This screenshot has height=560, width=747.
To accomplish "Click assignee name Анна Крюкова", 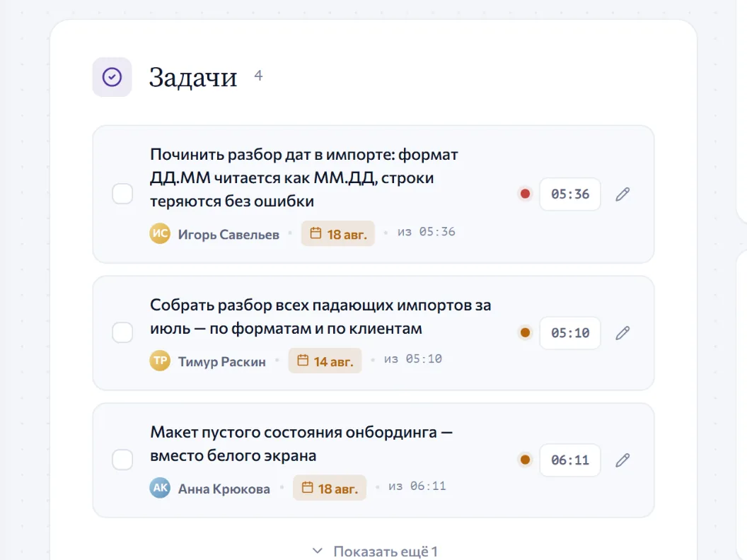I will click(224, 489).
